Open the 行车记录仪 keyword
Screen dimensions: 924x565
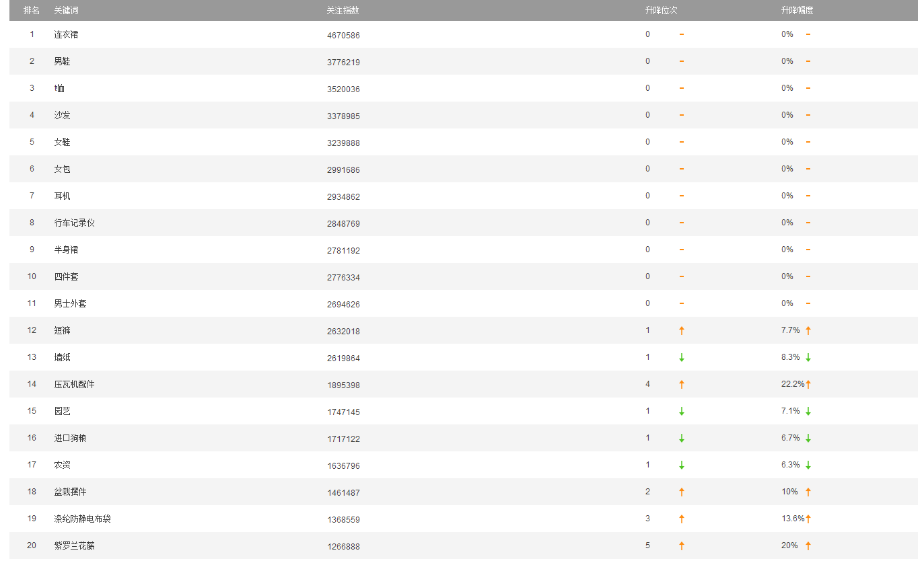click(x=74, y=223)
